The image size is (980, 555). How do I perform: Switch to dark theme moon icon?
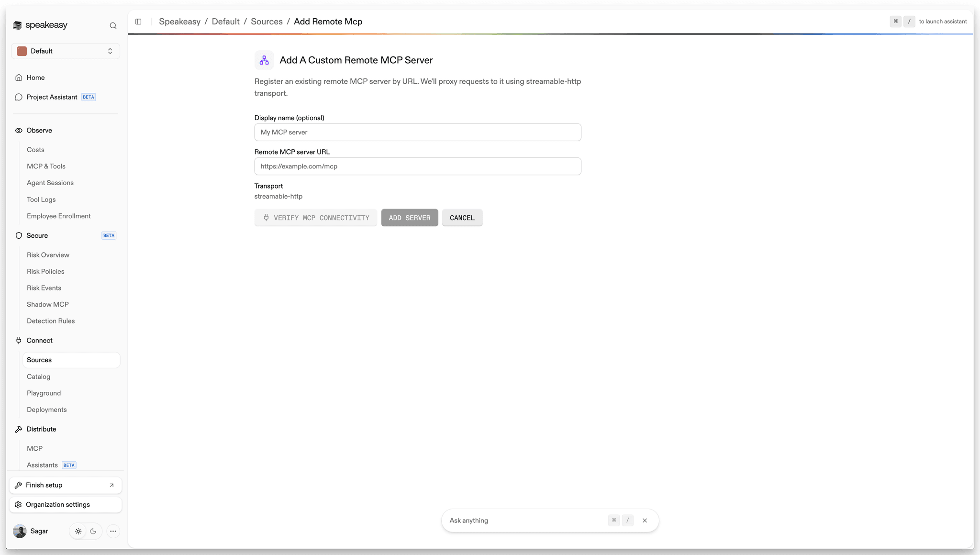93,531
